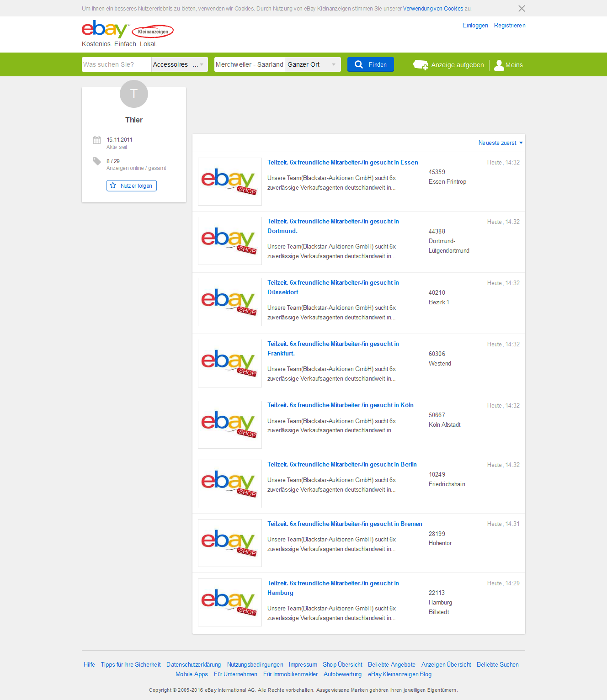The height and width of the screenshot is (700, 607).
Task: Click the 'Köln Altstadt' location text
Action: pyautogui.click(x=444, y=424)
